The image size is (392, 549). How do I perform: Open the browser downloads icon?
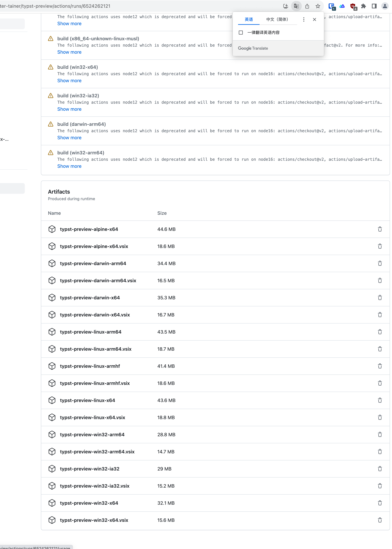286,6
